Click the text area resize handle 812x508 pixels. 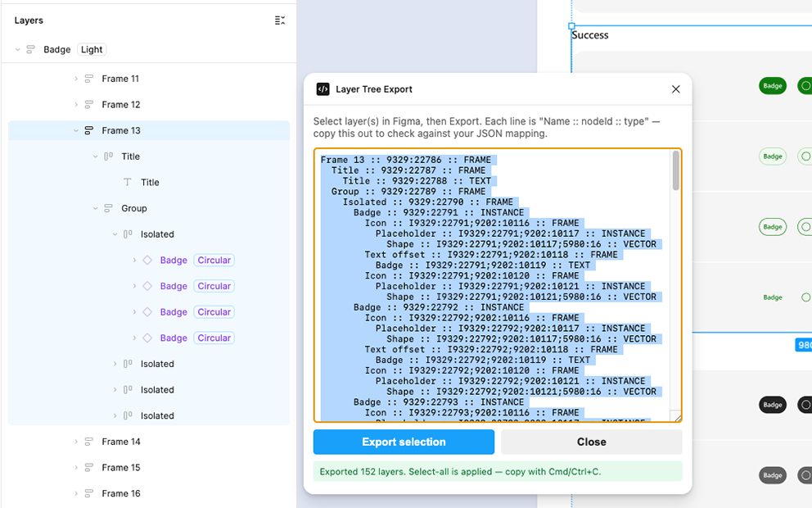tap(676, 417)
